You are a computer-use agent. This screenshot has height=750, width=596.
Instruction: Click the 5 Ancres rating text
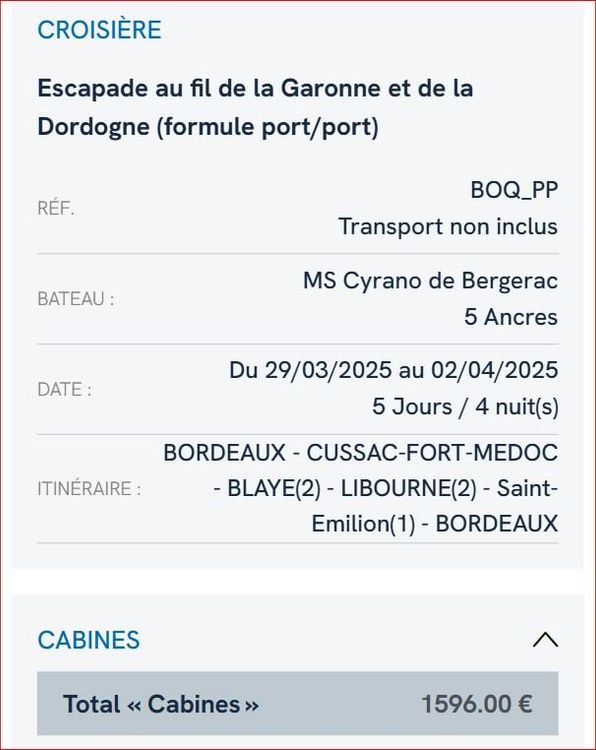pos(511,317)
